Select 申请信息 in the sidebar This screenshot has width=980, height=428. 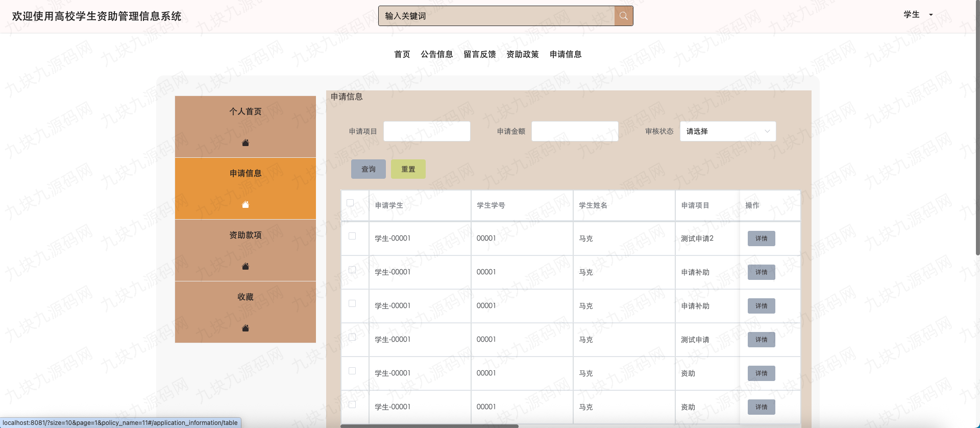[x=246, y=188]
